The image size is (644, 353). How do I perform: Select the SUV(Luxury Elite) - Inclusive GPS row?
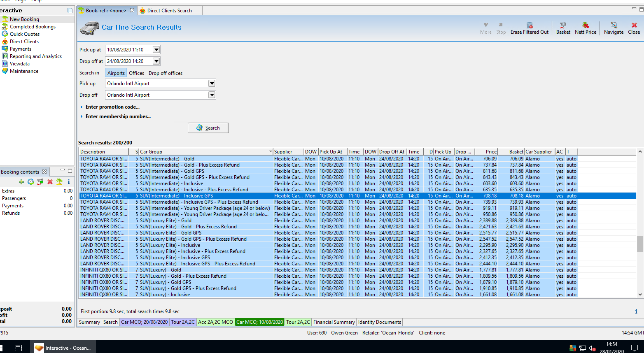click(328, 258)
